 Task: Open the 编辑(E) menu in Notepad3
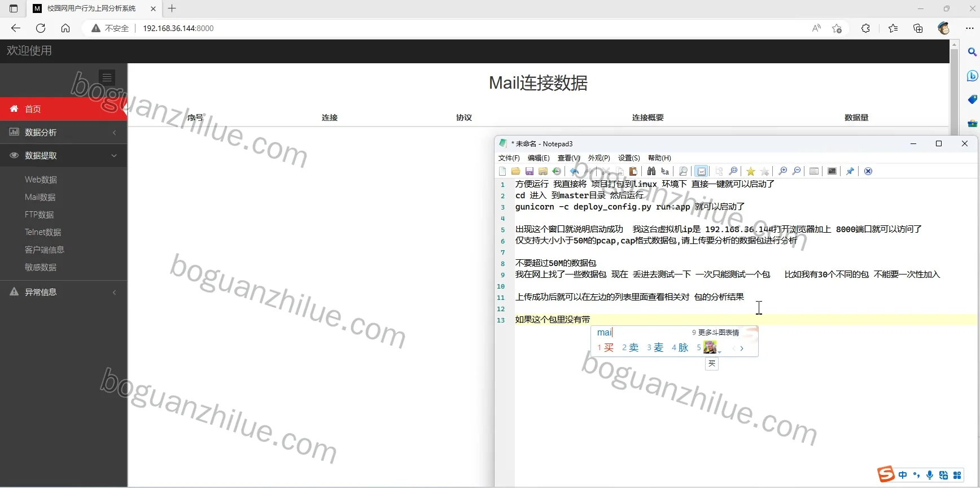(x=539, y=158)
